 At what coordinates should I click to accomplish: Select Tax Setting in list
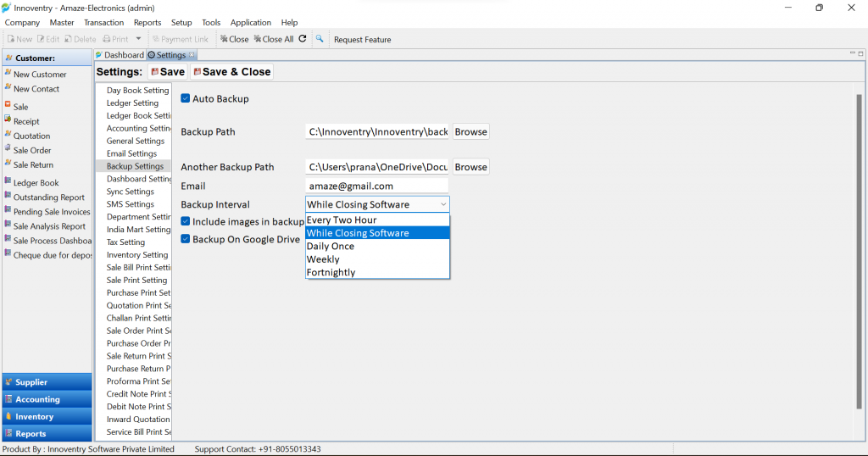(125, 242)
